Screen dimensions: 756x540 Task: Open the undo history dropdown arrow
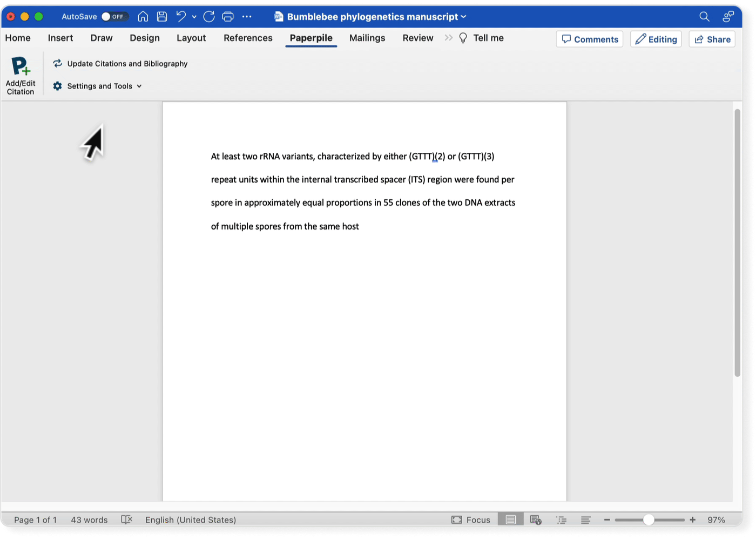tap(194, 17)
